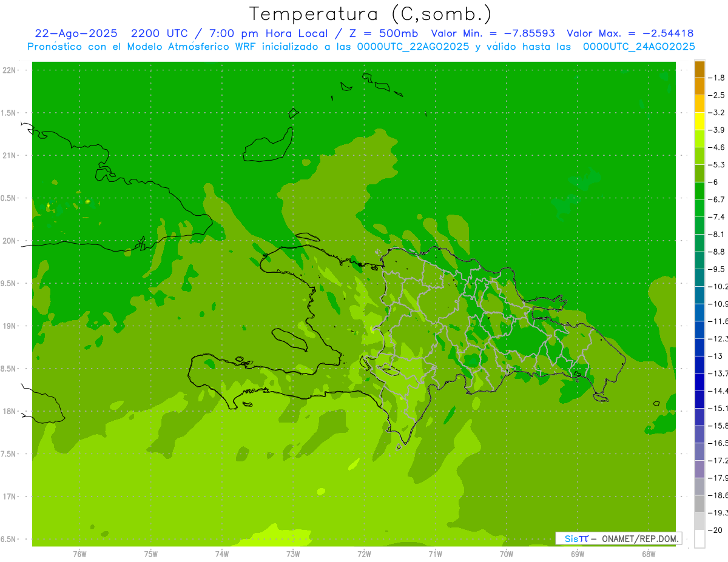728x562 pixels.
Task: Click the '-9.5' legend value
Action: [x=716, y=269]
